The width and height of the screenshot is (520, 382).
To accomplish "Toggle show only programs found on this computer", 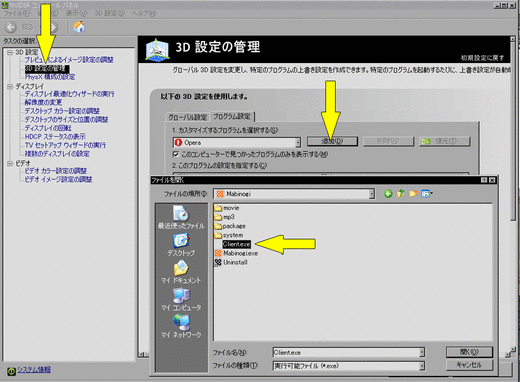I will tap(176, 154).
